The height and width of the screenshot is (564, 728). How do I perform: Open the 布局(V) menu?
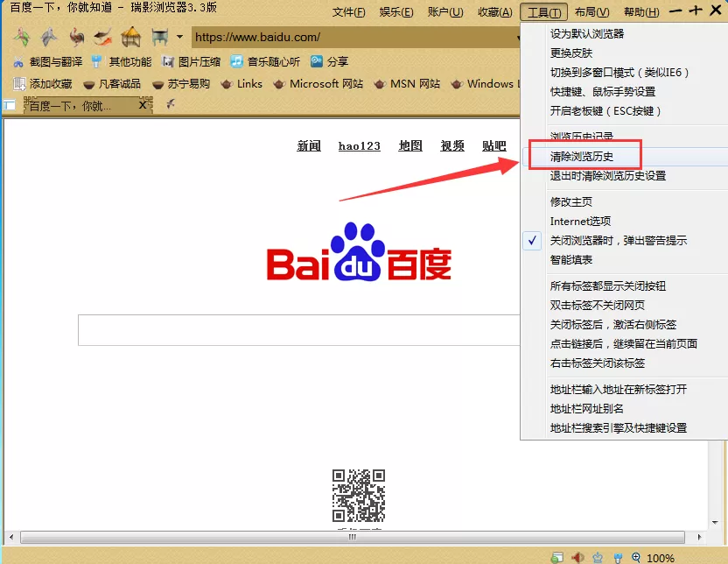[x=592, y=12]
